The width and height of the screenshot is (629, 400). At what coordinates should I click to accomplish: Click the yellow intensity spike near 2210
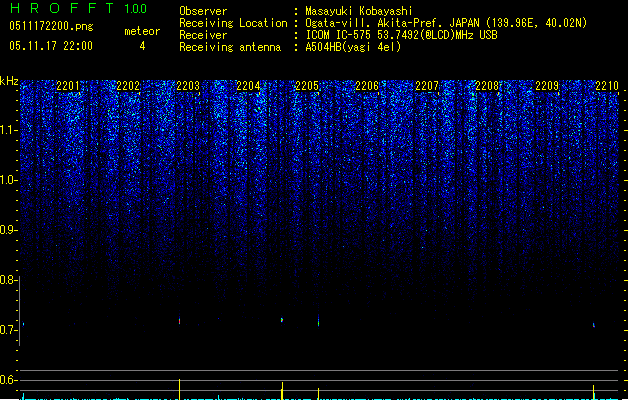coord(594,392)
